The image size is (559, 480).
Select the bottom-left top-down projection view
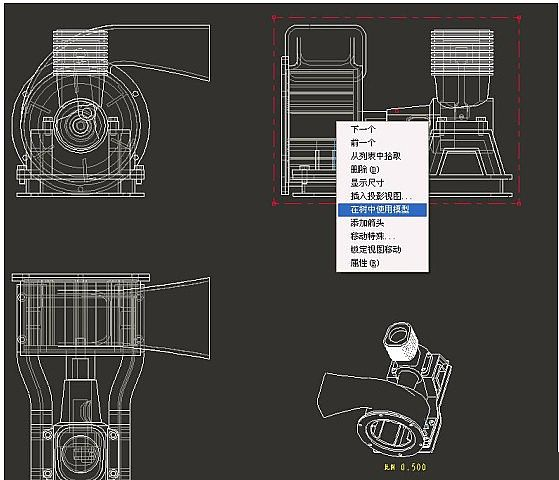111,376
